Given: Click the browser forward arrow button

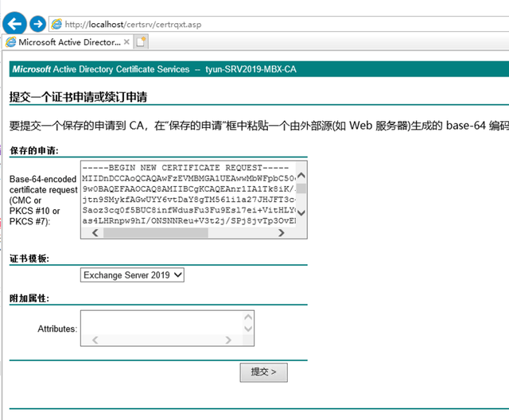Looking at the screenshot, I should coord(37,24).
